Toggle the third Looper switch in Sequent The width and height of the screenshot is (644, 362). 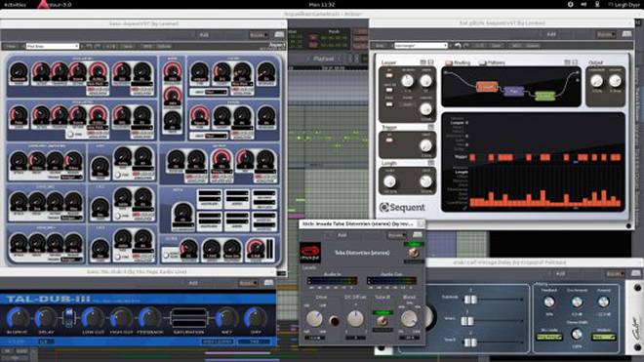click(389, 104)
